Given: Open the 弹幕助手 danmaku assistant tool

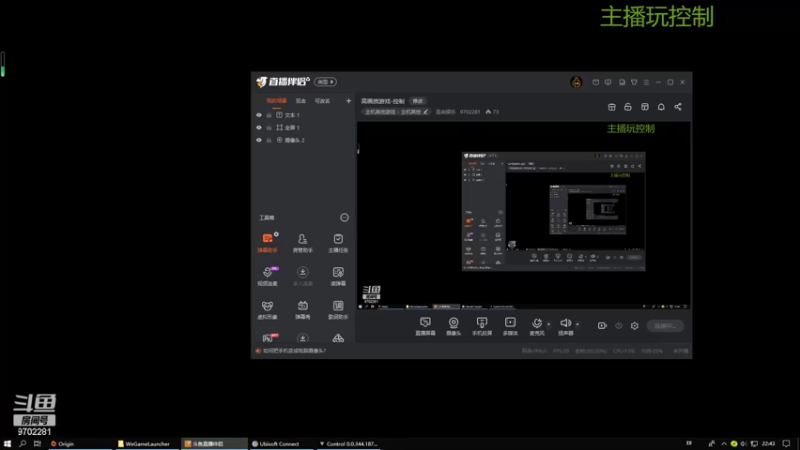Looking at the screenshot, I should point(267,243).
